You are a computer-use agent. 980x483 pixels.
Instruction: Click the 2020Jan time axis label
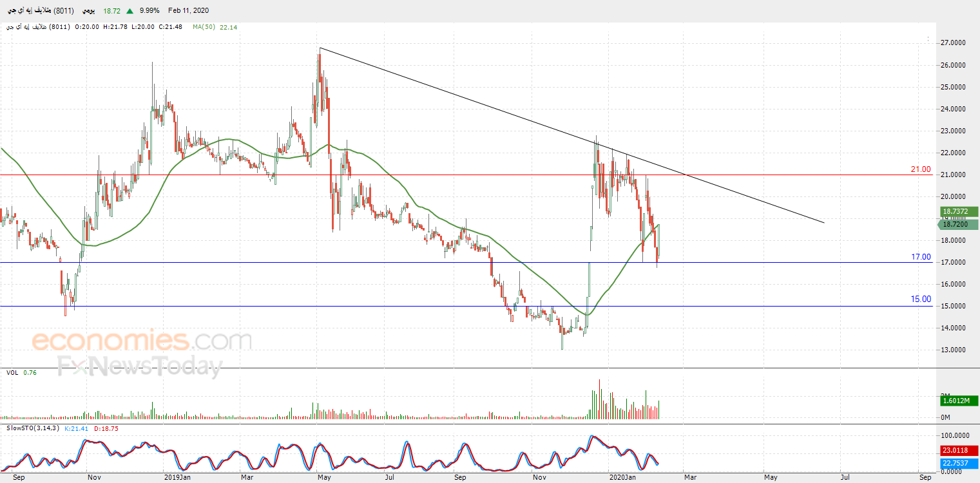622,477
